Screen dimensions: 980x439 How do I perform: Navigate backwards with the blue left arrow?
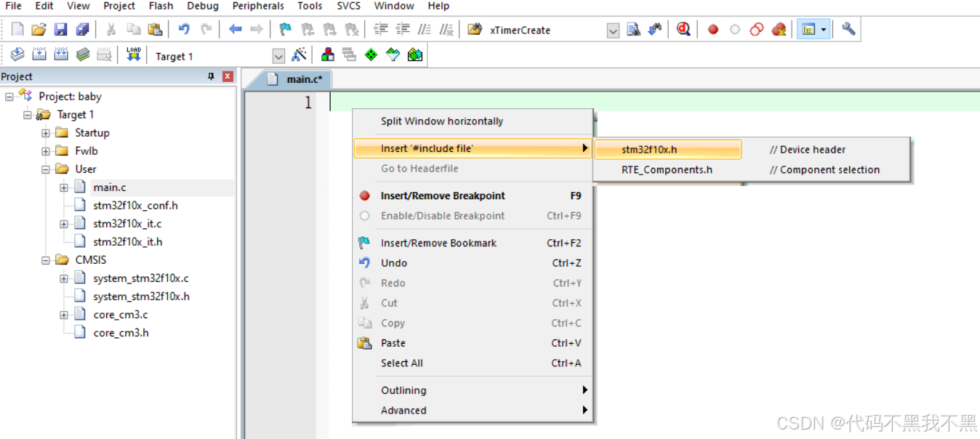(x=235, y=30)
